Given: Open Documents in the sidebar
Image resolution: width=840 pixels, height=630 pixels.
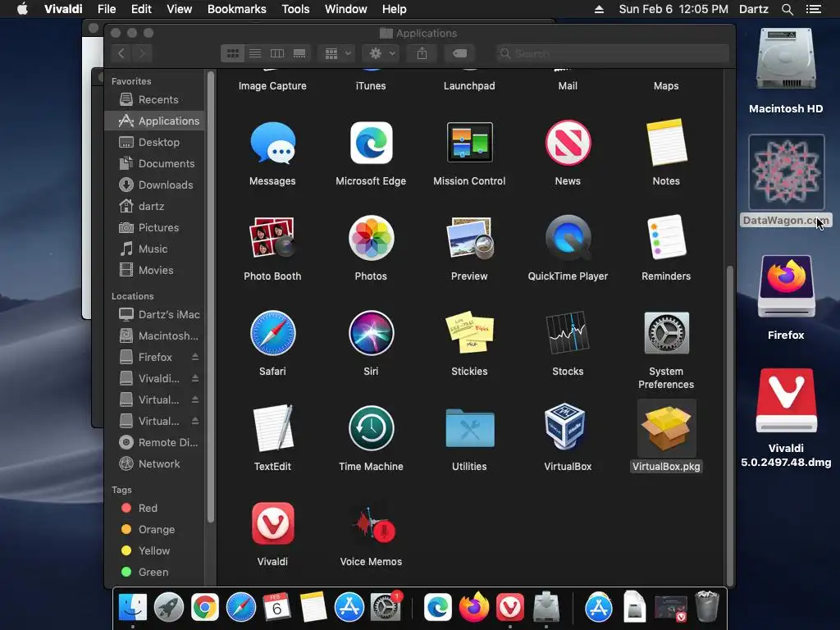Looking at the screenshot, I should coord(154,163).
